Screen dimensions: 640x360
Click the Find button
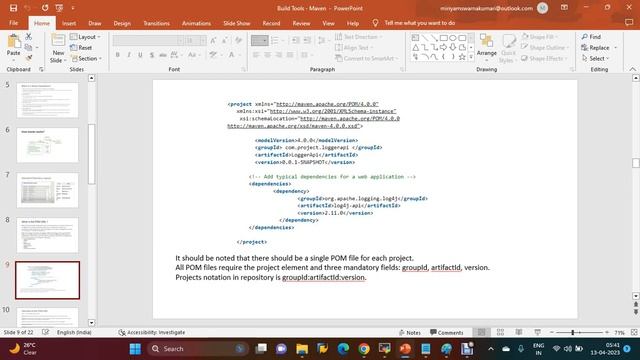tap(591, 37)
